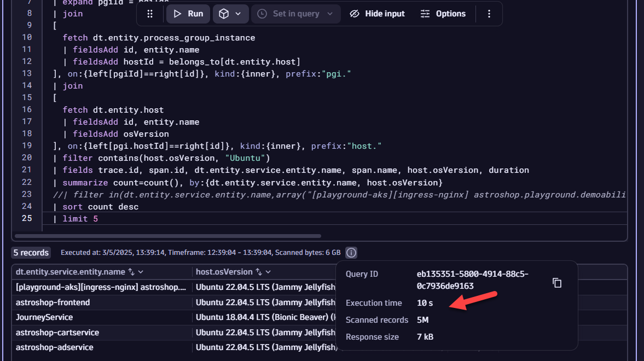
Task: Click the Query ID value text
Action: point(472,280)
